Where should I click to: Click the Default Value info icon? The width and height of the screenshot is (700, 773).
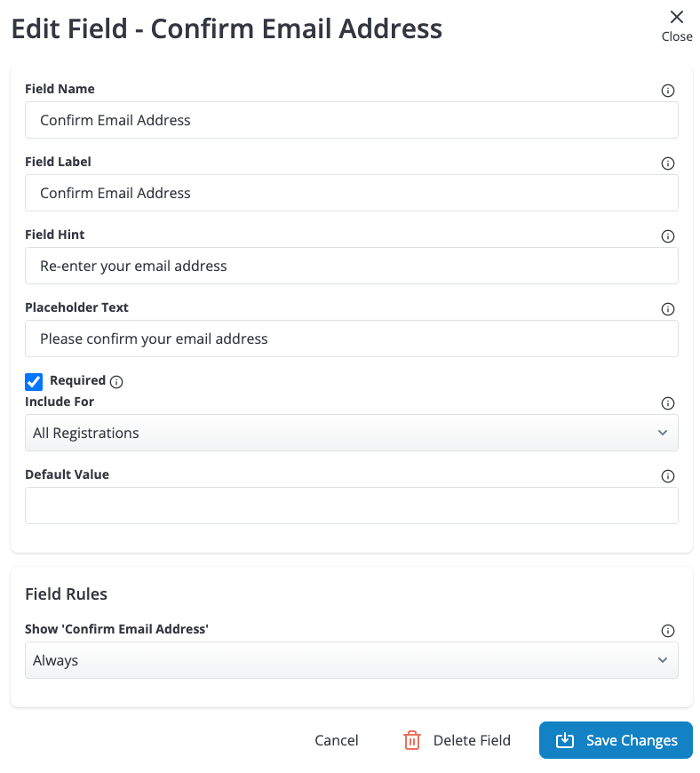667,476
